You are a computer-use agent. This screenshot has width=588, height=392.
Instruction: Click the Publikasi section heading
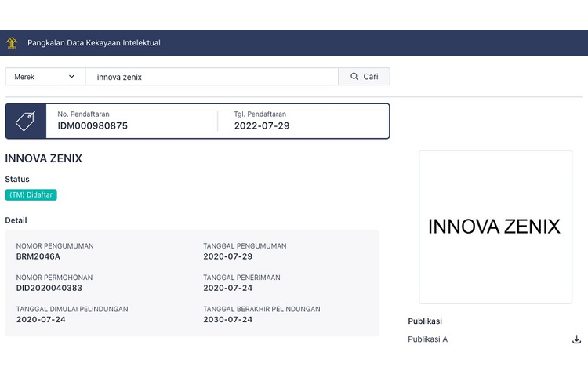click(426, 321)
